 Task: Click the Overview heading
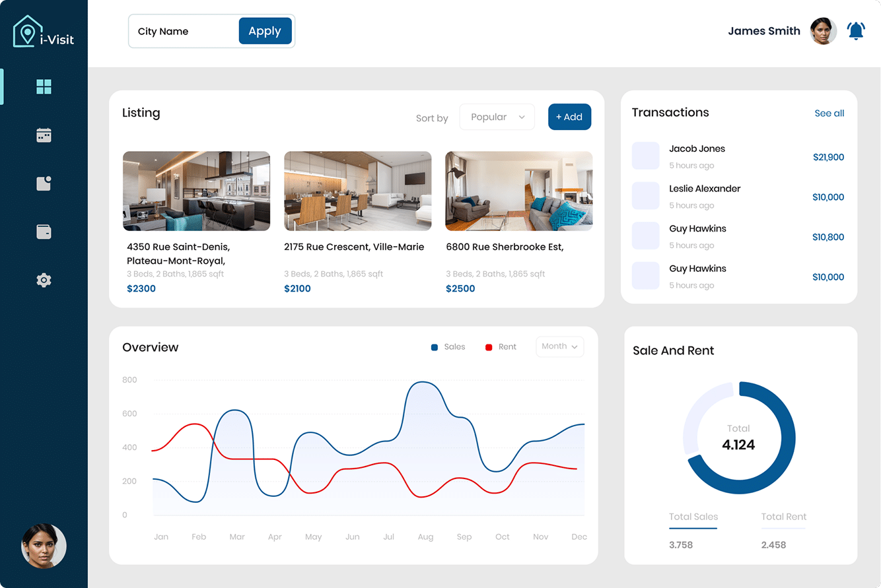coord(151,347)
